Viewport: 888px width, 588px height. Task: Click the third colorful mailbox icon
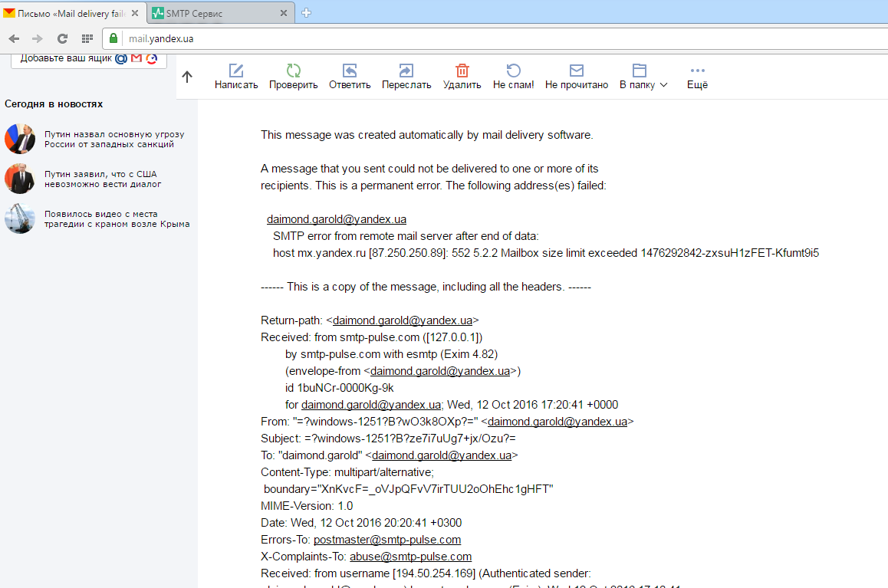151,58
